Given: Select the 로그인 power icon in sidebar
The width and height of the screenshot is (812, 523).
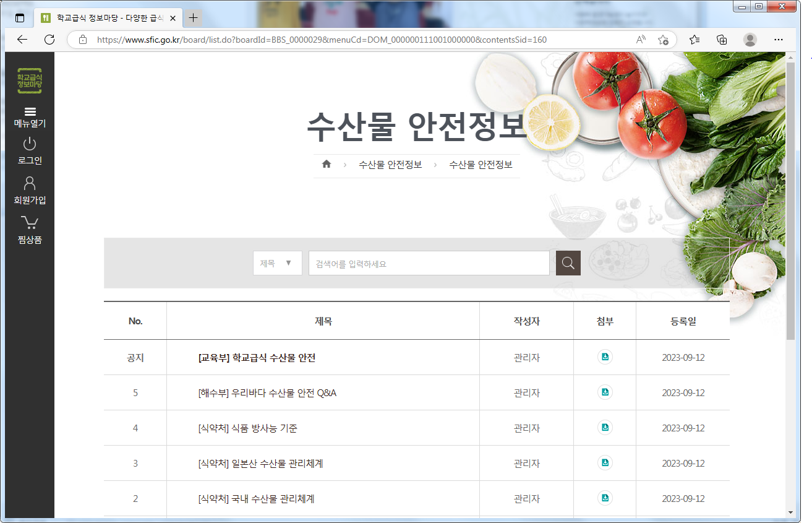Looking at the screenshot, I should point(29,149).
